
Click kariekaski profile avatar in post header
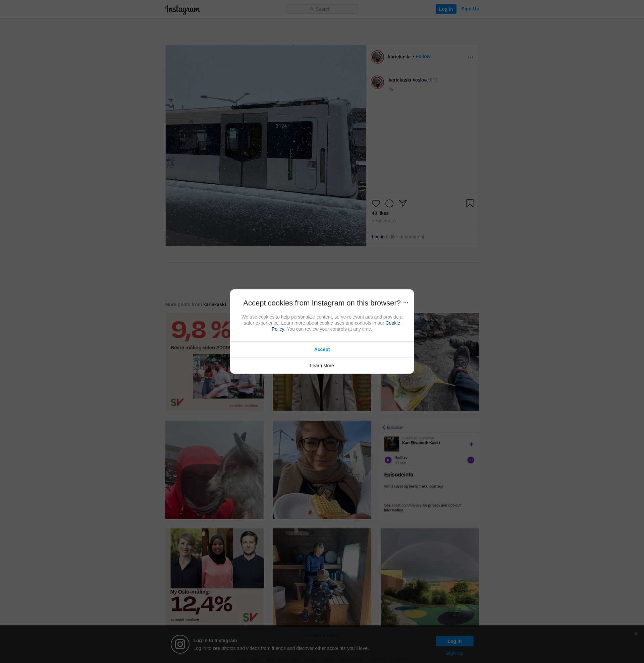(377, 57)
